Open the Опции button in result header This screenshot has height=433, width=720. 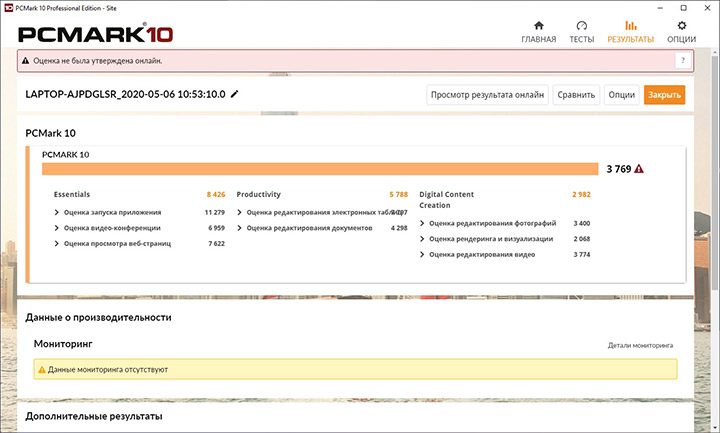pos(622,95)
